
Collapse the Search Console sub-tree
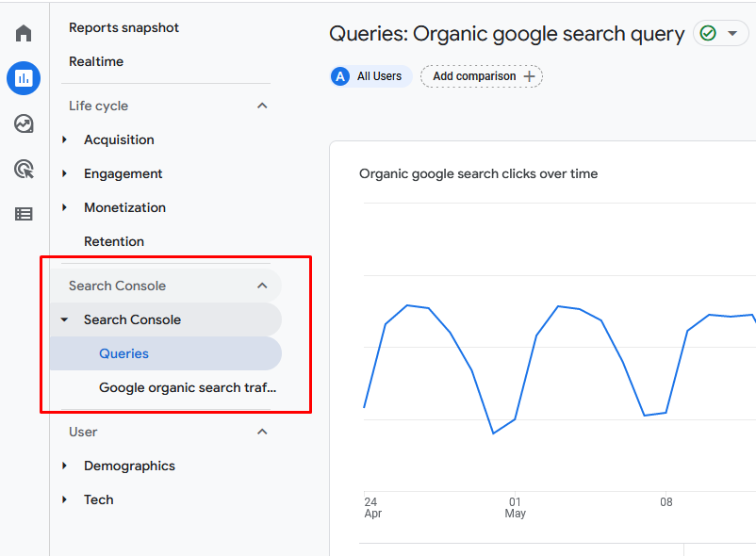64,319
